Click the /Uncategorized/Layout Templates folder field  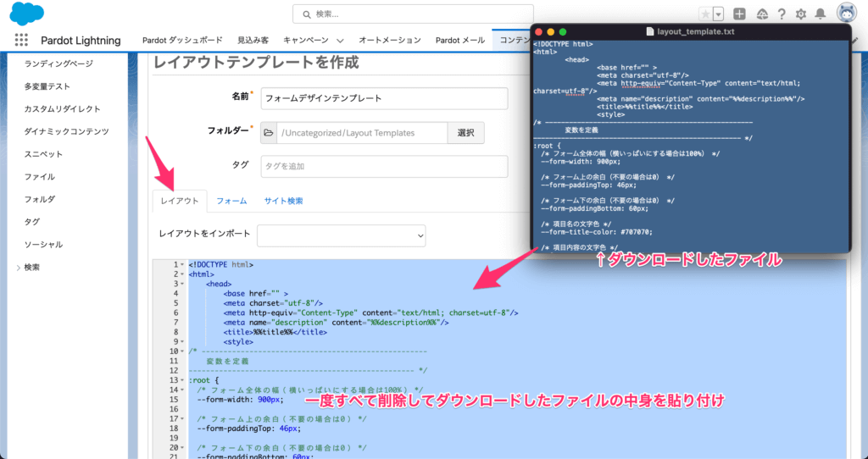tap(362, 133)
